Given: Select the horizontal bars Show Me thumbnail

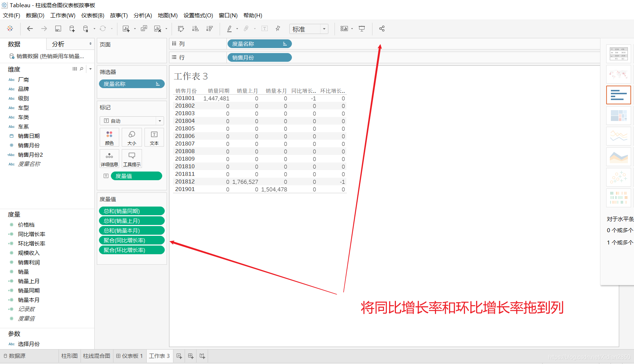Looking at the screenshot, I should tap(618, 95).
